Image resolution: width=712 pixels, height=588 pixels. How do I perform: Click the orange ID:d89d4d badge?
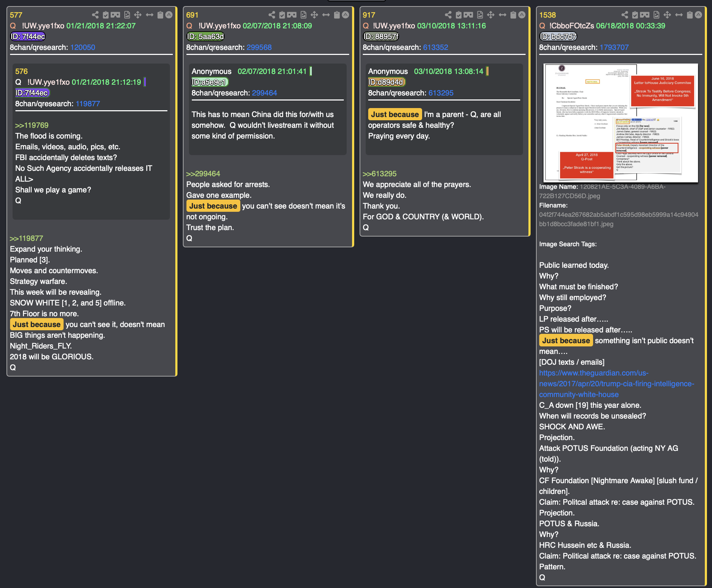(387, 82)
